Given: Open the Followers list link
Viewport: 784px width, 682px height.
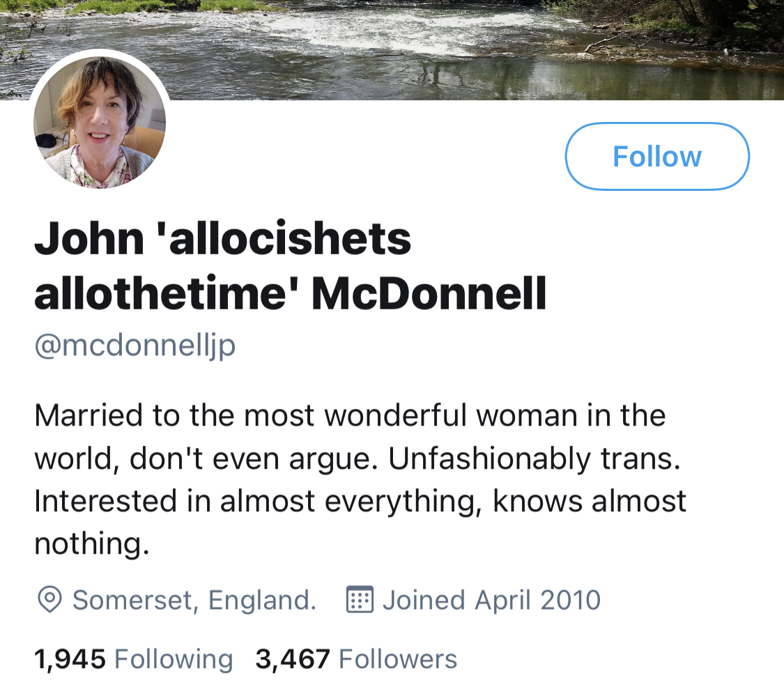Looking at the screenshot, I should [x=397, y=658].
